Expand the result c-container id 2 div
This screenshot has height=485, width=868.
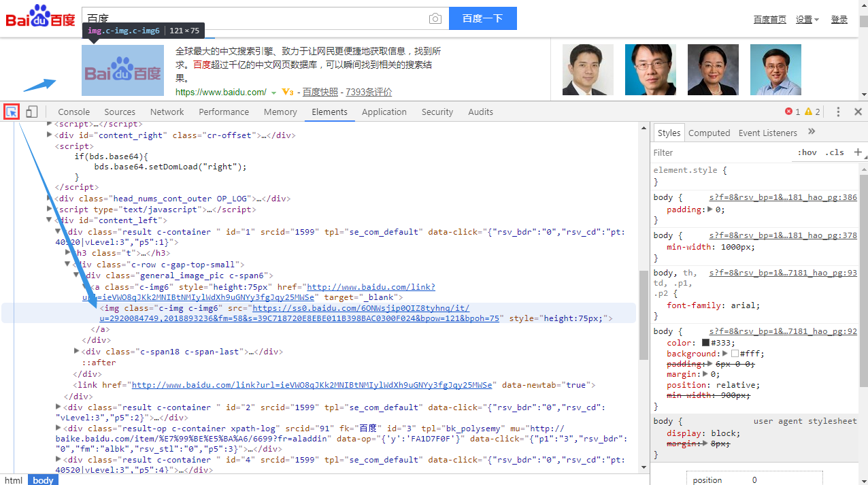(58, 407)
